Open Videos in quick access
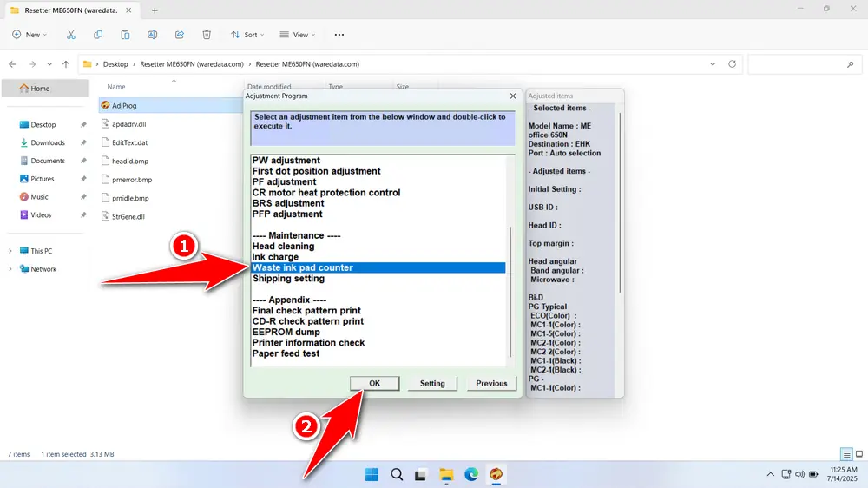 pyautogui.click(x=41, y=215)
